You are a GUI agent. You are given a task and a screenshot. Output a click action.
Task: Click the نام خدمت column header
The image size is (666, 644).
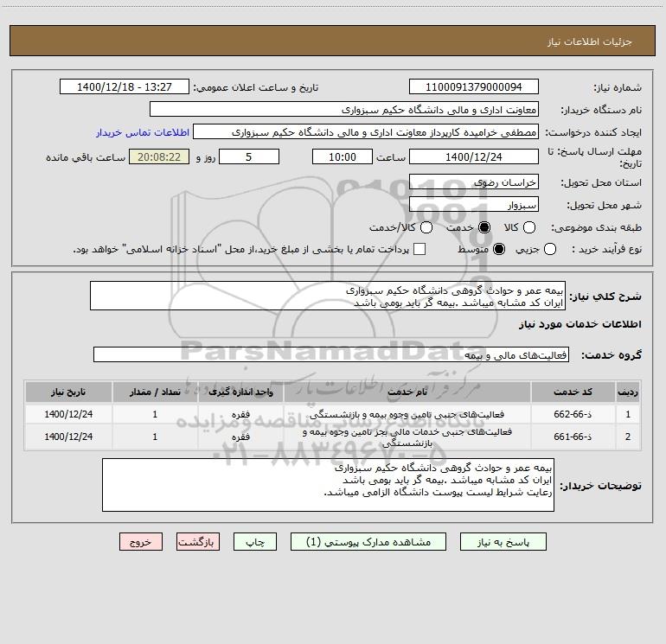407,392
